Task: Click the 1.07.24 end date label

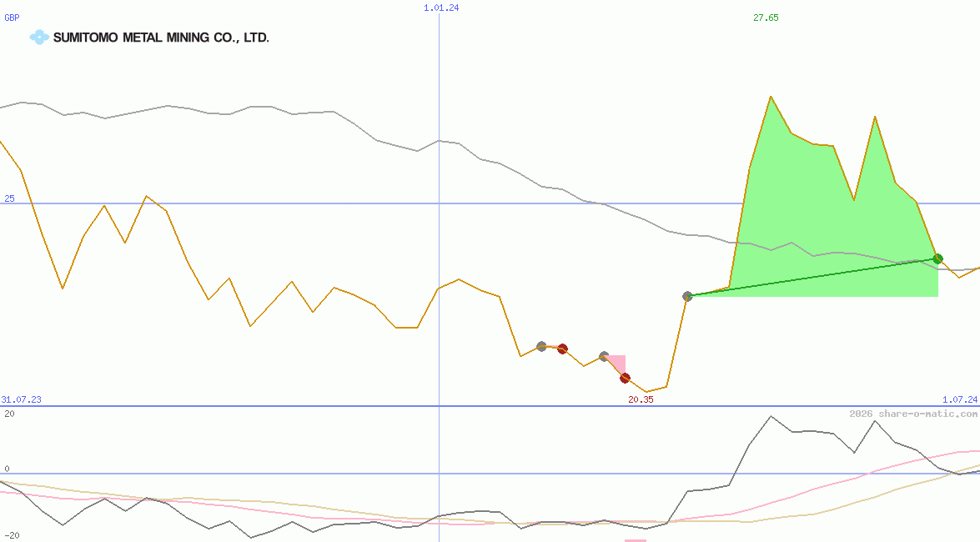Action: click(x=960, y=399)
